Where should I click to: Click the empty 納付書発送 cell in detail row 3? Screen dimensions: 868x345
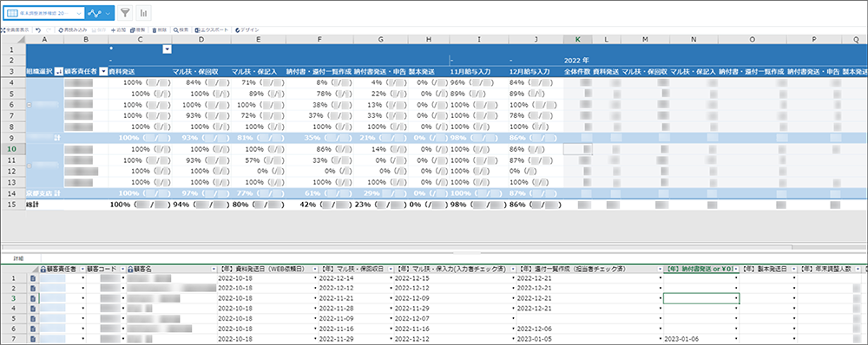coord(701,298)
